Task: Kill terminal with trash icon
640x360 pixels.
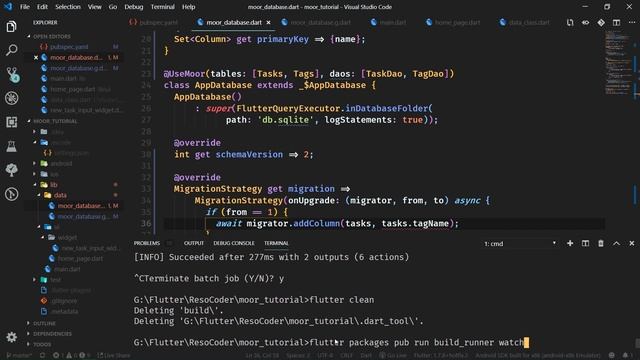Action: tap(601, 243)
